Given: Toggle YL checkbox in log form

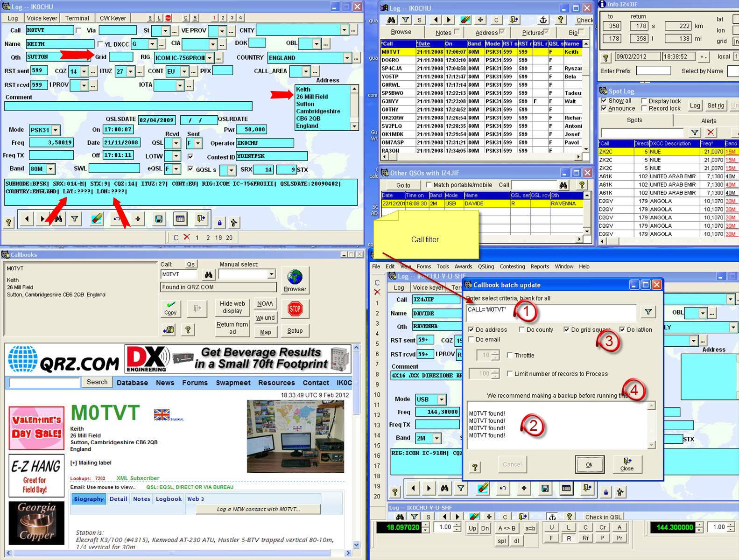Looking at the screenshot, I should pos(100,44).
